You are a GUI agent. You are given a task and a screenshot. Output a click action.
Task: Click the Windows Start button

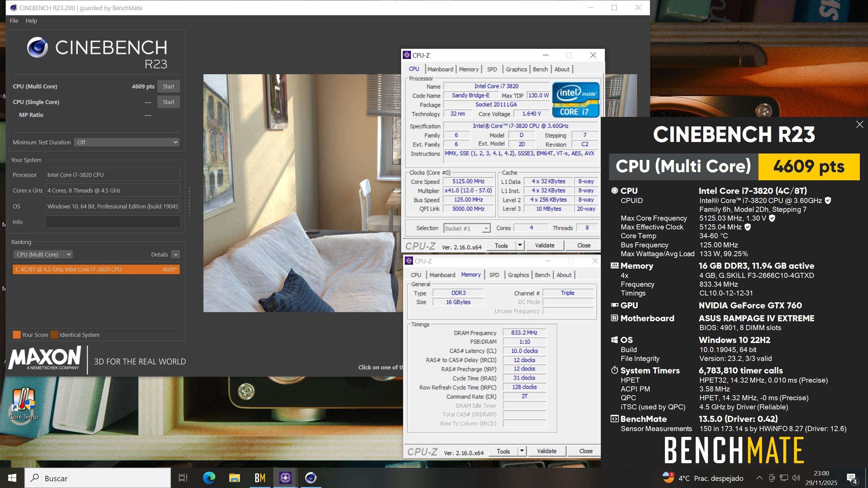[12, 478]
